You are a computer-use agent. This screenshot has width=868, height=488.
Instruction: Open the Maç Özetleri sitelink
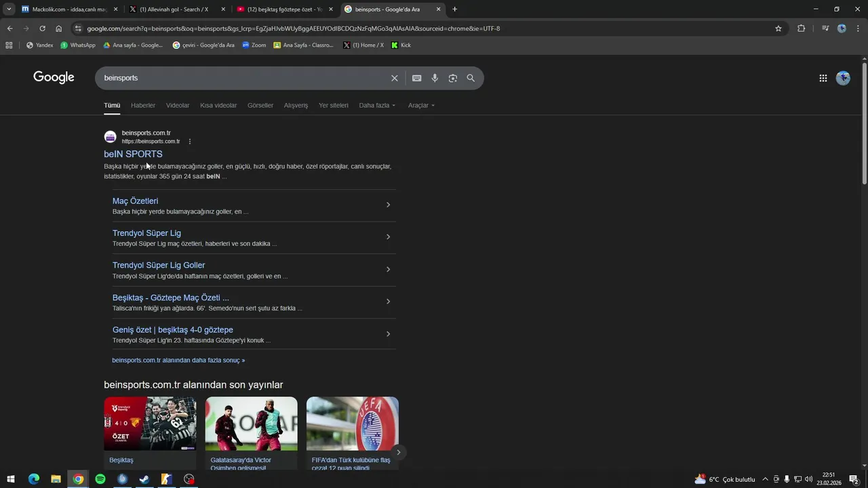click(x=135, y=201)
